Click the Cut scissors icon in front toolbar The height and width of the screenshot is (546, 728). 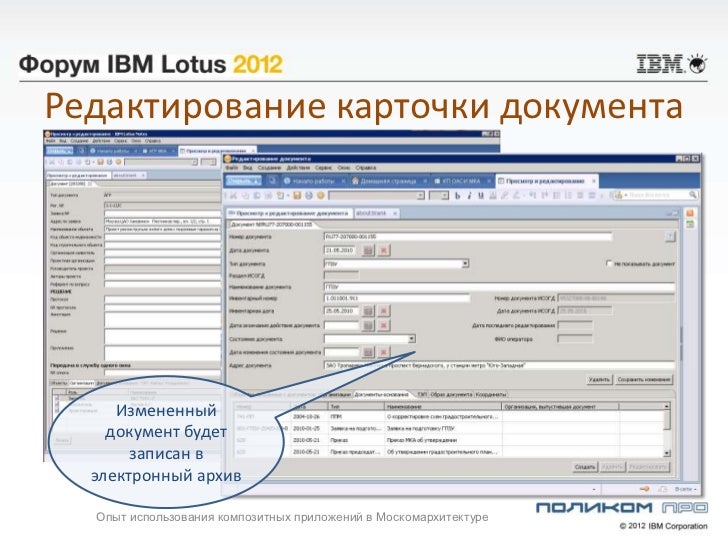click(x=233, y=195)
